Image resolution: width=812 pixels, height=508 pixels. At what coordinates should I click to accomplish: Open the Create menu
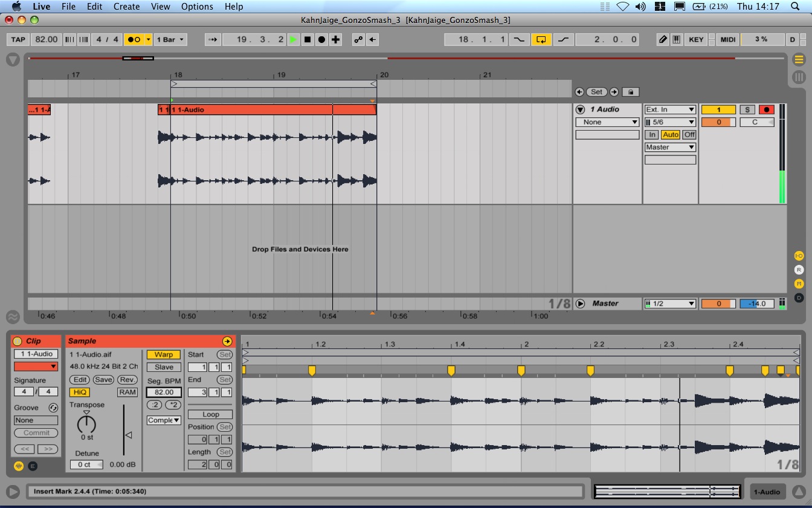point(127,7)
